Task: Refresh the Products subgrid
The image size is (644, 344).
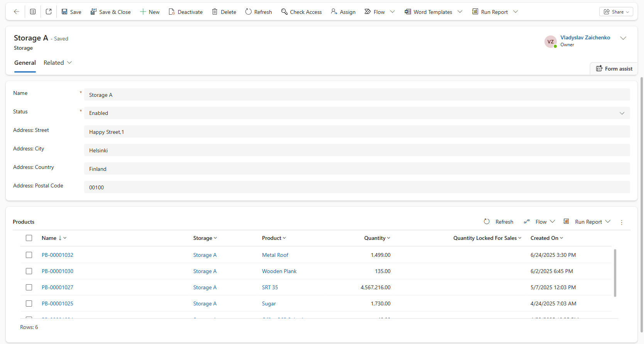Action: point(499,222)
